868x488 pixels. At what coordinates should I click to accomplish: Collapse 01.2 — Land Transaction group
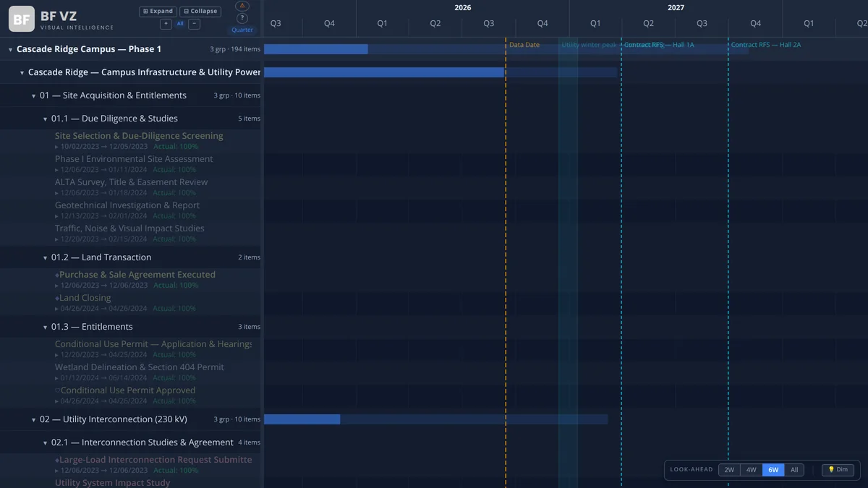point(45,258)
